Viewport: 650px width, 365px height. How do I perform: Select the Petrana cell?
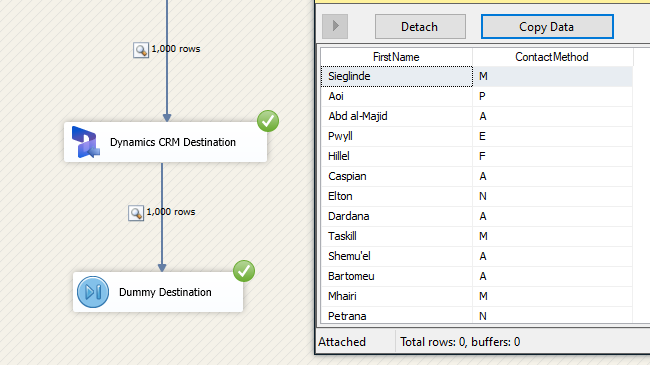(x=397, y=315)
